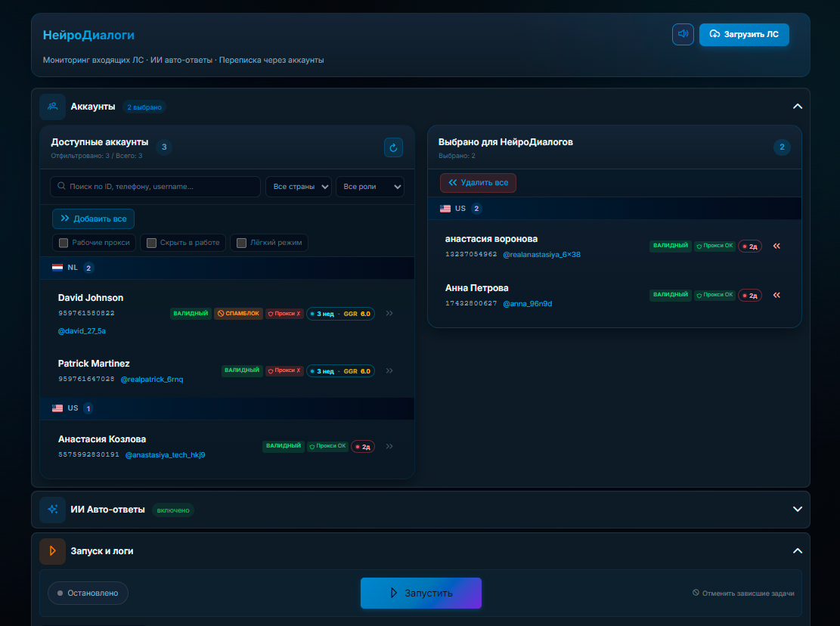The height and width of the screenshot is (626, 840).
Task: Open the @realpatrick_6rnq username link
Action: click(152, 379)
